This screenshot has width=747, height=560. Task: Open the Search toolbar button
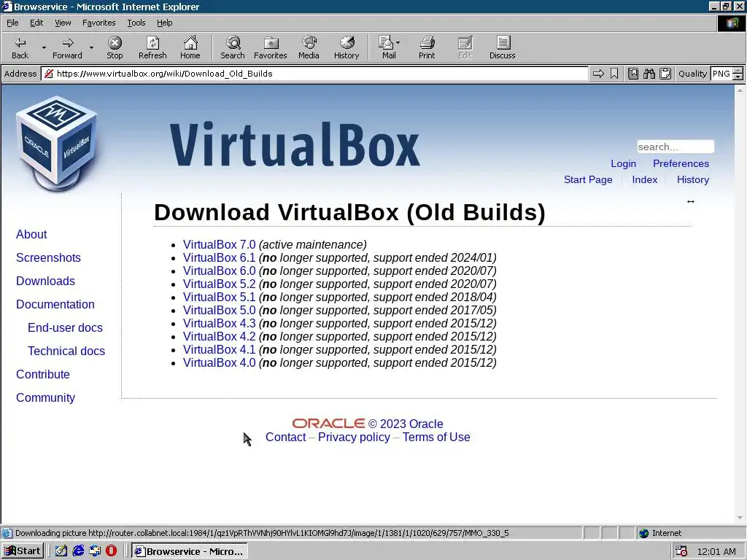pos(233,47)
